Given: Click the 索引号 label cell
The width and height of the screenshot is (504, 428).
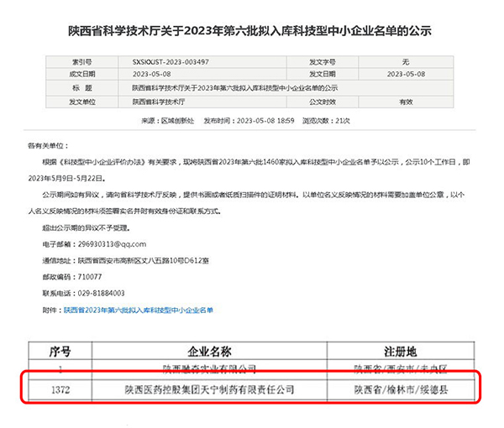Looking at the screenshot, I should click(82, 62).
